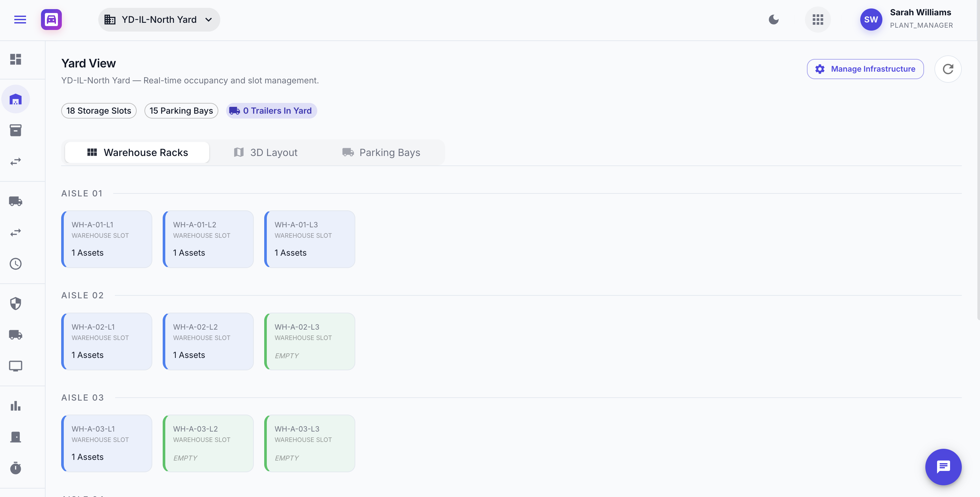
Task: Open dashboard icon in sidebar
Action: pos(16,59)
